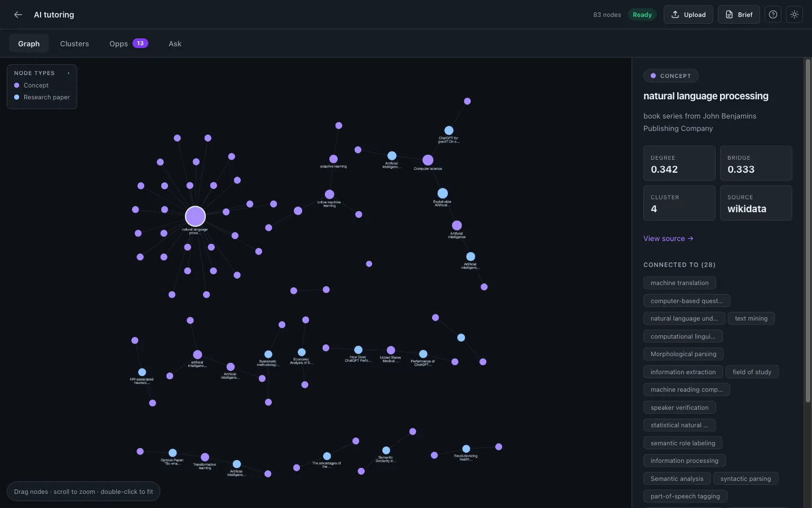This screenshot has width=812, height=508.
Task: Select the 'How Does ChatGPT Perfo...' paper node
Action: tap(358, 350)
